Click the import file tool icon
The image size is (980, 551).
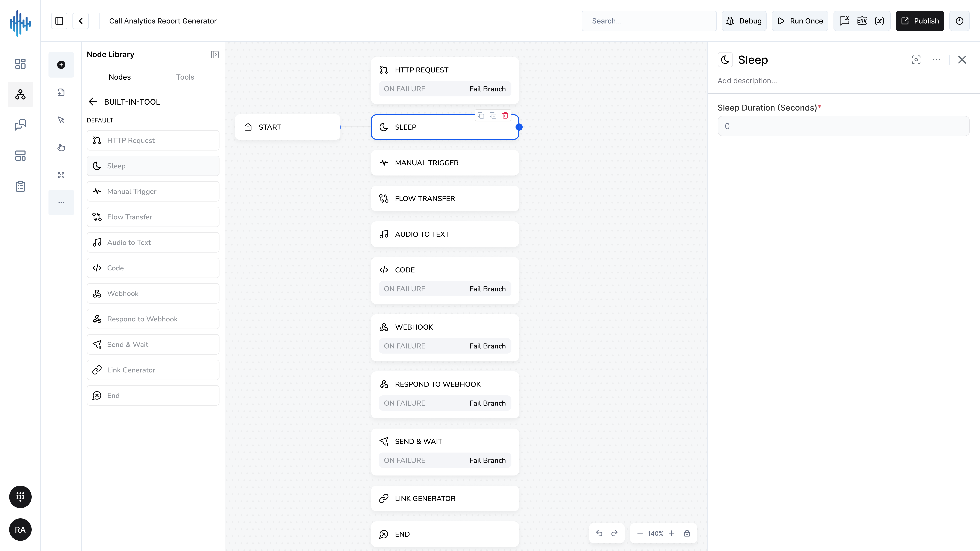(61, 92)
